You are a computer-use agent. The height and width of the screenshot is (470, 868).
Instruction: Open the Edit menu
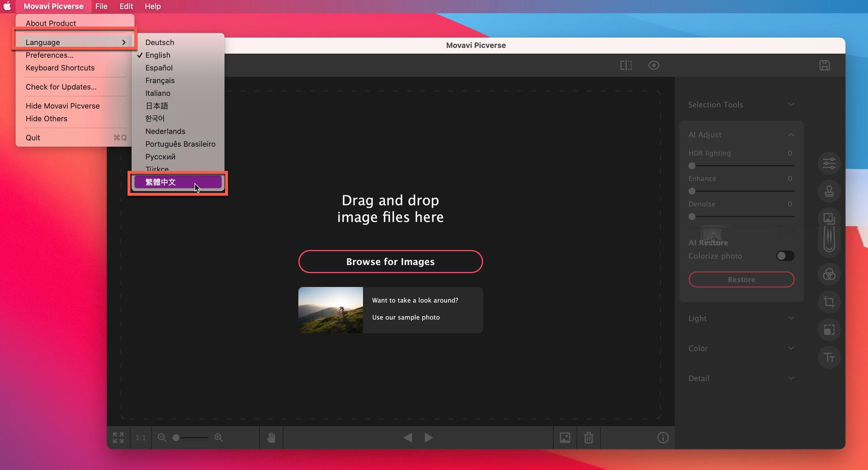(126, 6)
